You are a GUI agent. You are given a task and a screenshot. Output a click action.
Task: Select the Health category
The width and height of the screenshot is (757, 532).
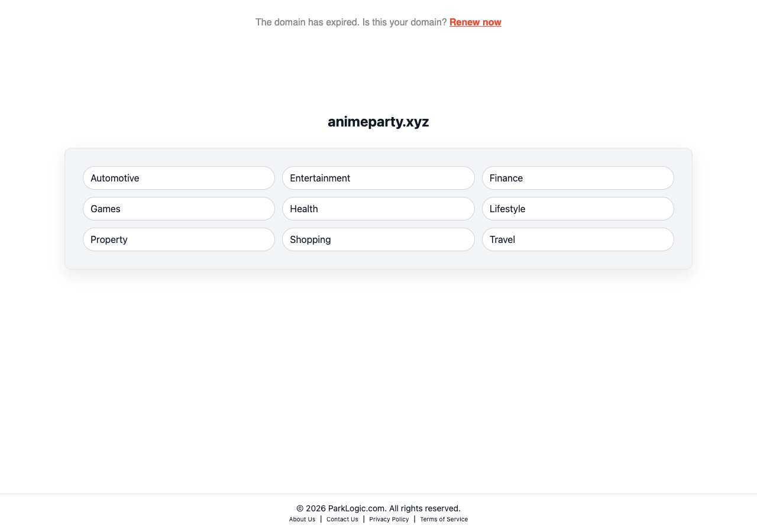coord(378,209)
